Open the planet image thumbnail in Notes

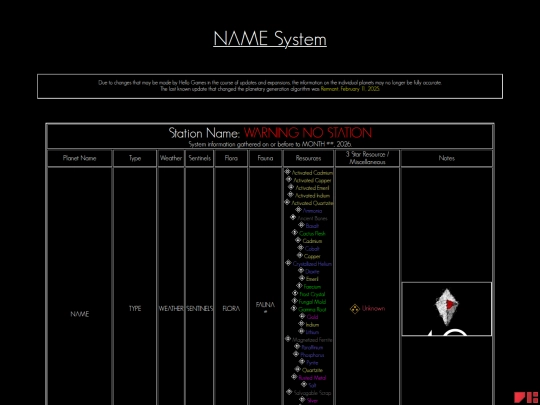tap(447, 309)
